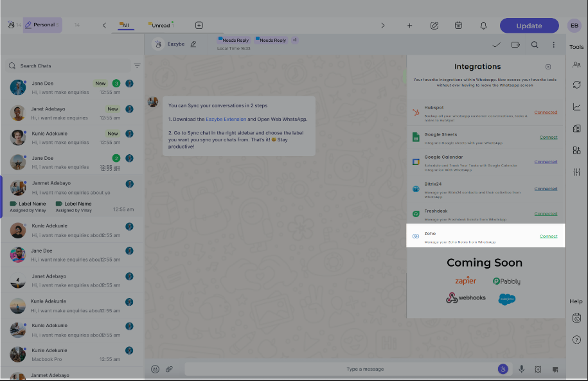Click Connect link for Google Sheets
The height and width of the screenshot is (381, 588).
click(548, 137)
